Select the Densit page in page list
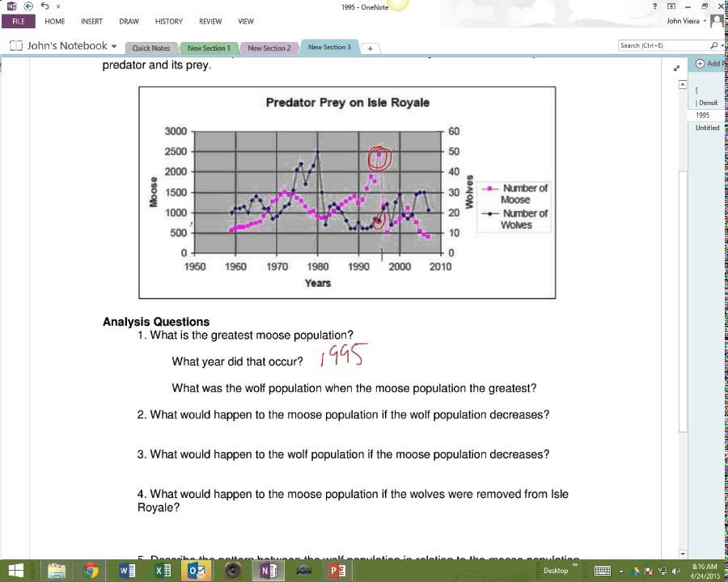728x582 pixels. 708,103
